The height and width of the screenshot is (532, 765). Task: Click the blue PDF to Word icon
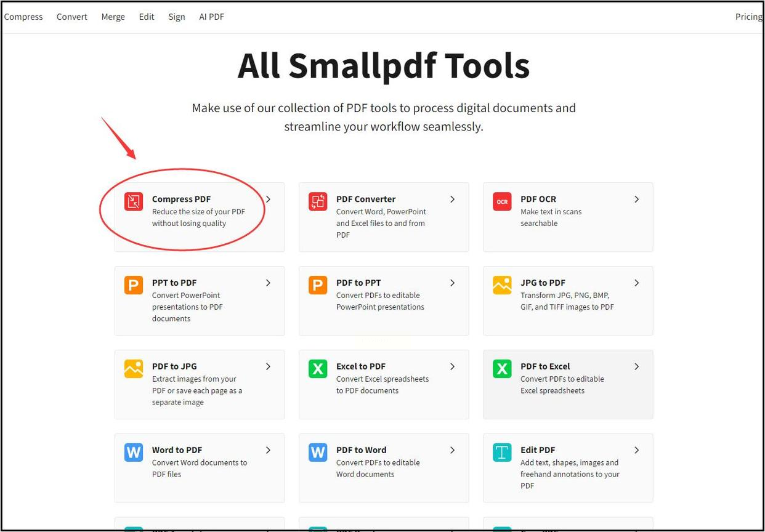(x=318, y=453)
